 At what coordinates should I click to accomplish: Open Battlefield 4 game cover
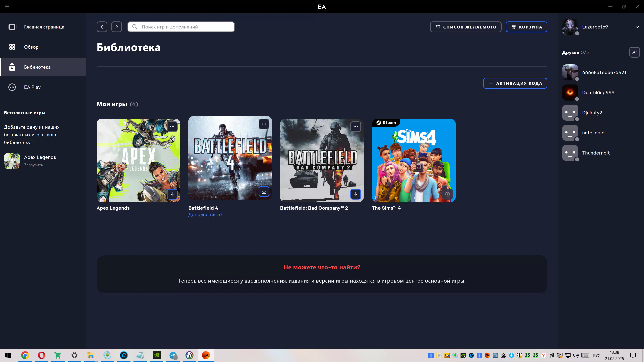click(x=230, y=158)
